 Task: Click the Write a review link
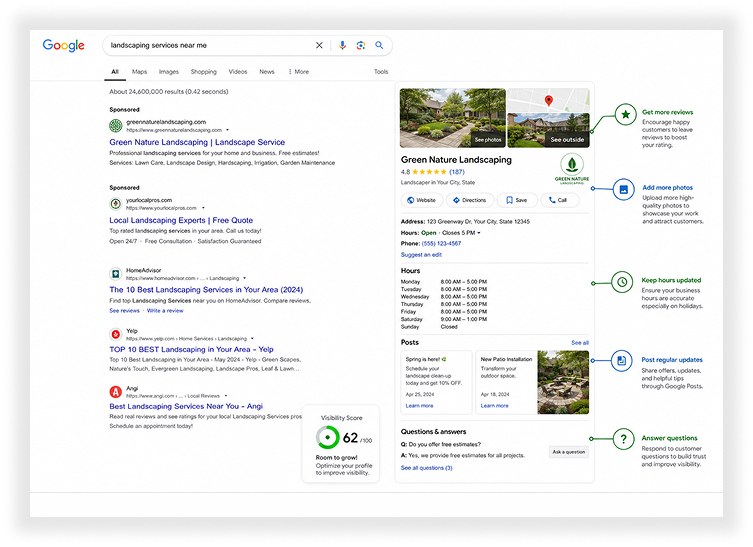165,311
